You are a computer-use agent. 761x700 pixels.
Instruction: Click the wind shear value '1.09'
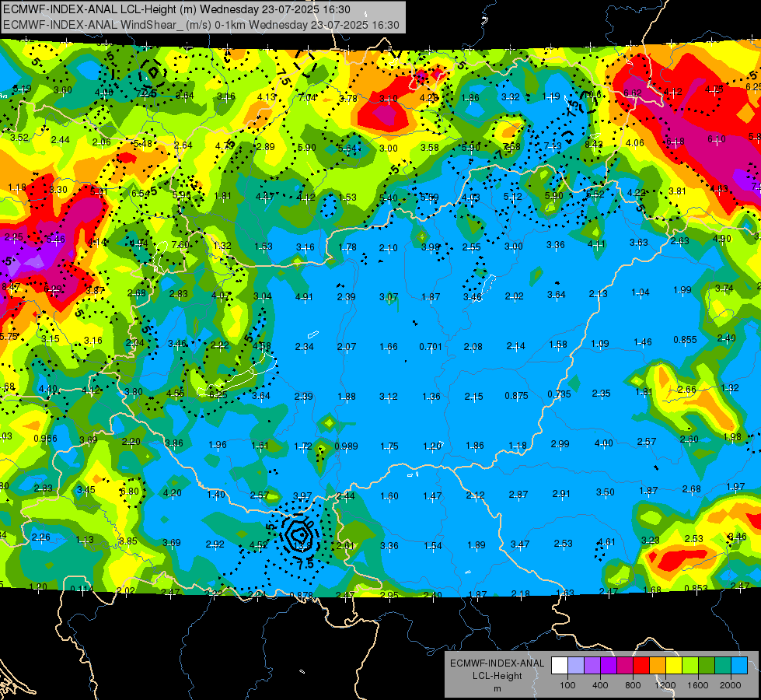point(600,344)
